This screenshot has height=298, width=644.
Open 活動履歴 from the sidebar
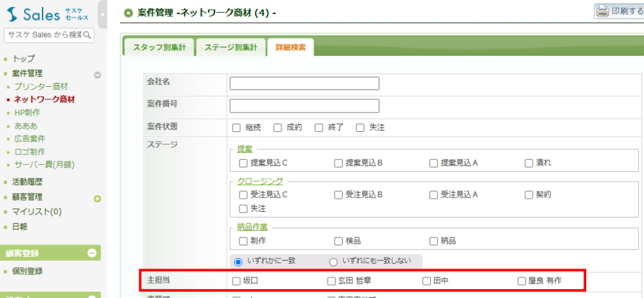tap(28, 182)
